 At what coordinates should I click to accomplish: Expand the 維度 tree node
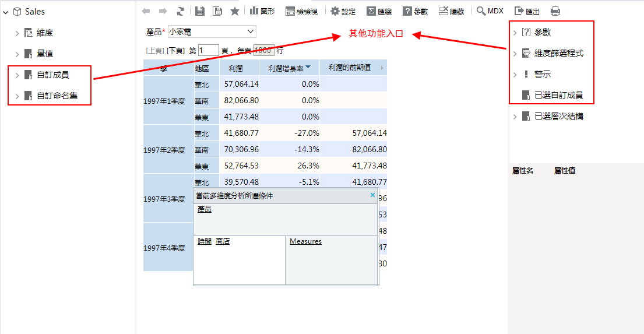coord(17,33)
